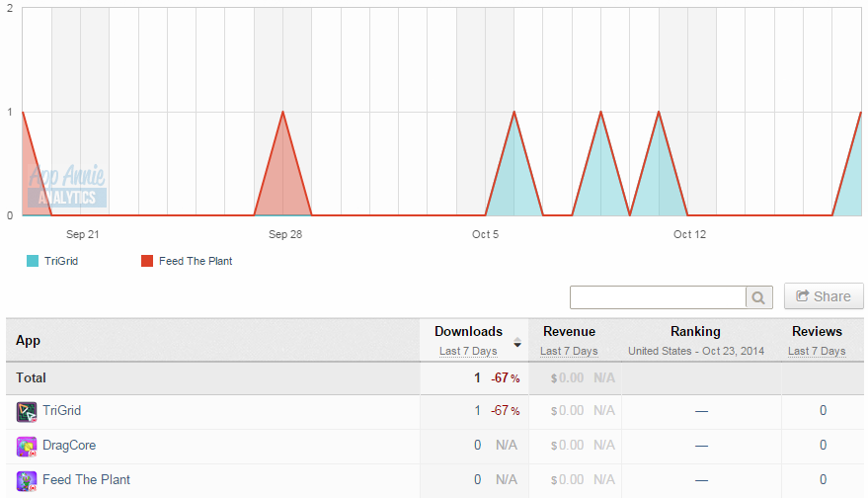Viewport: 868px width, 498px height.
Task: Click DragCore's $0.00 revenue cell
Action: 568,445
